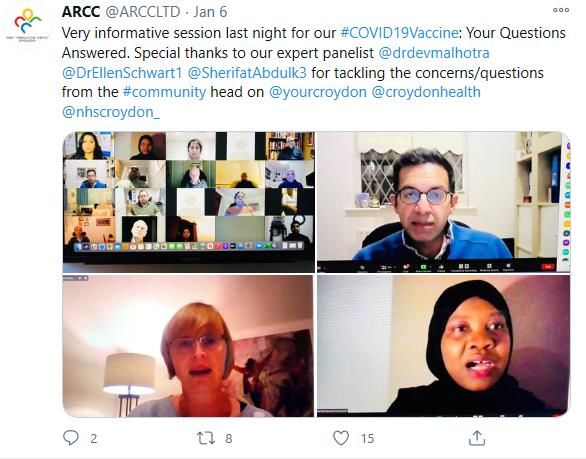Image resolution: width=586 pixels, height=459 pixels.
Task: Click the @croydonhealth mention
Action: tap(426, 92)
